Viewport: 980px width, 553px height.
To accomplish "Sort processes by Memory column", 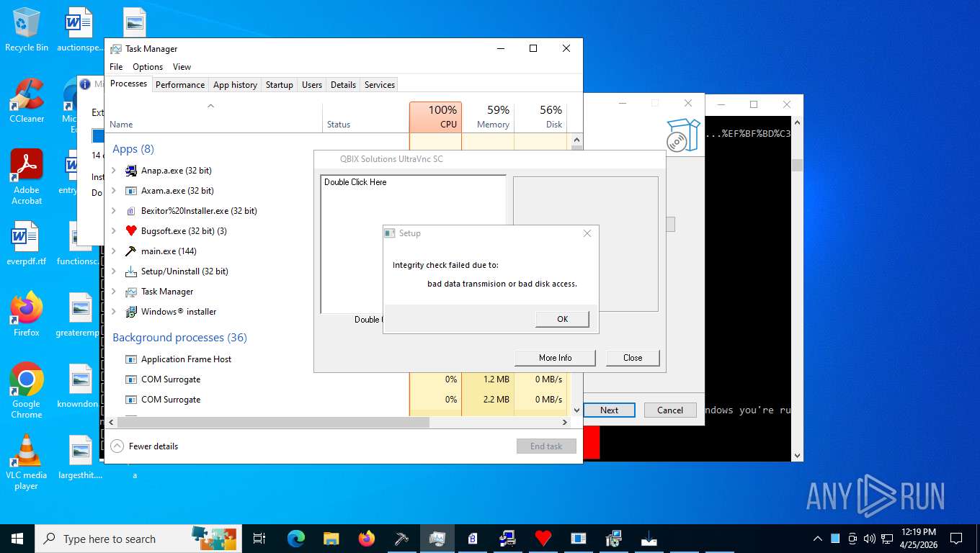I will pyautogui.click(x=488, y=117).
